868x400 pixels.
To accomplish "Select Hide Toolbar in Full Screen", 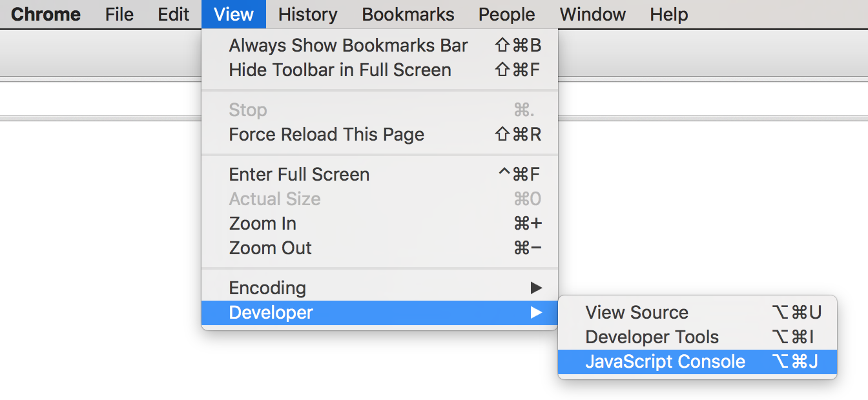I will tap(380, 70).
